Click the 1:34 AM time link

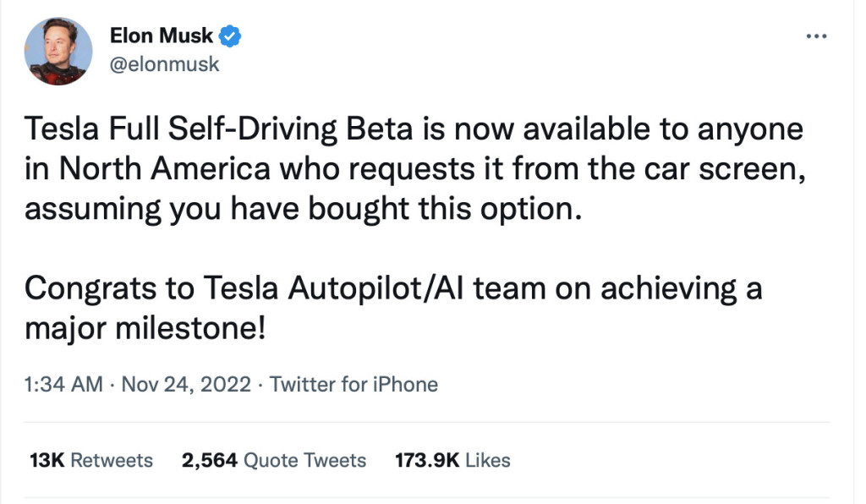(x=54, y=384)
